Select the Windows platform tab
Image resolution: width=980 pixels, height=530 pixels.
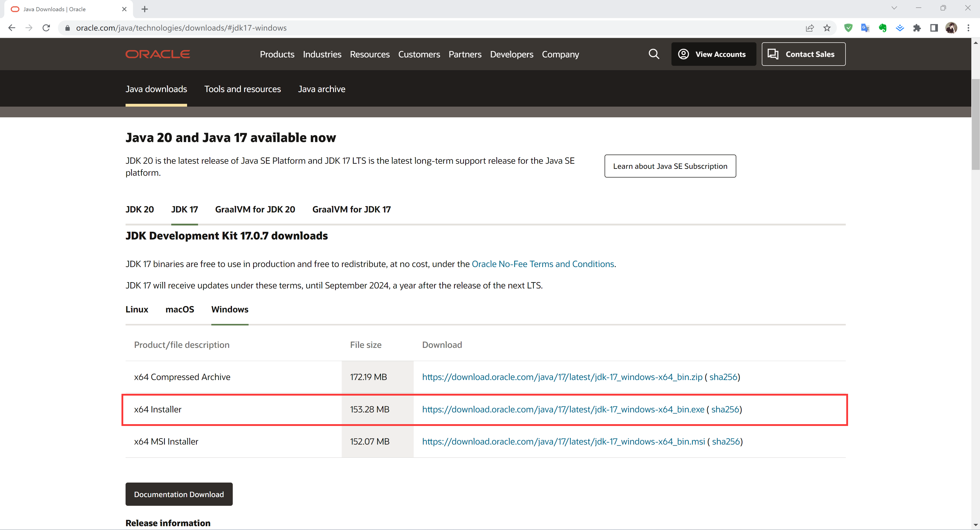(230, 309)
